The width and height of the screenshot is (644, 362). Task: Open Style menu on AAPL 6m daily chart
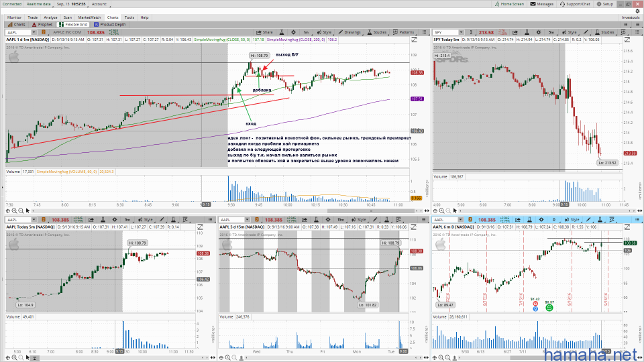pos(572,220)
